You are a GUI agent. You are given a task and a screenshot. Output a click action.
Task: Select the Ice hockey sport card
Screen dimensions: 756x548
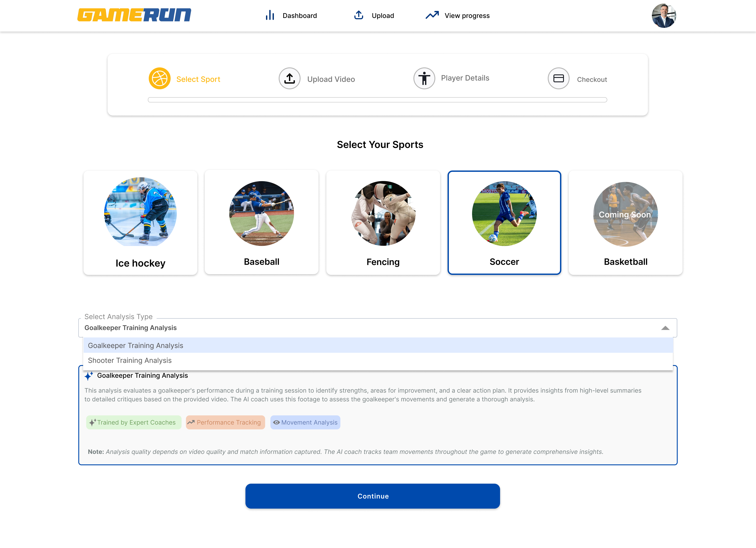tap(140, 223)
